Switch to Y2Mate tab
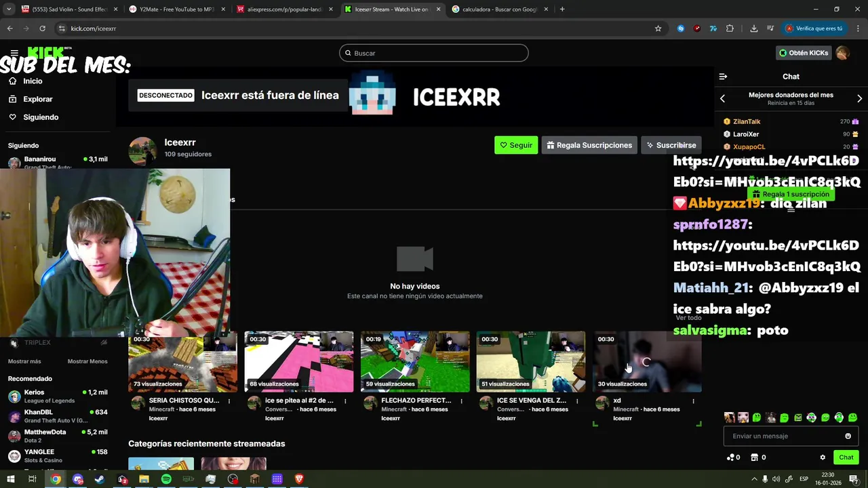The height and width of the screenshot is (488, 868). coord(176,9)
